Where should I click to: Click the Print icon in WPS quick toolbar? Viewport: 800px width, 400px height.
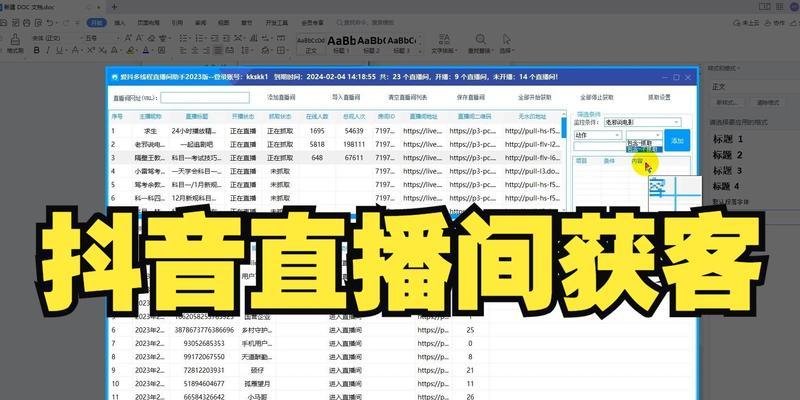point(27,23)
